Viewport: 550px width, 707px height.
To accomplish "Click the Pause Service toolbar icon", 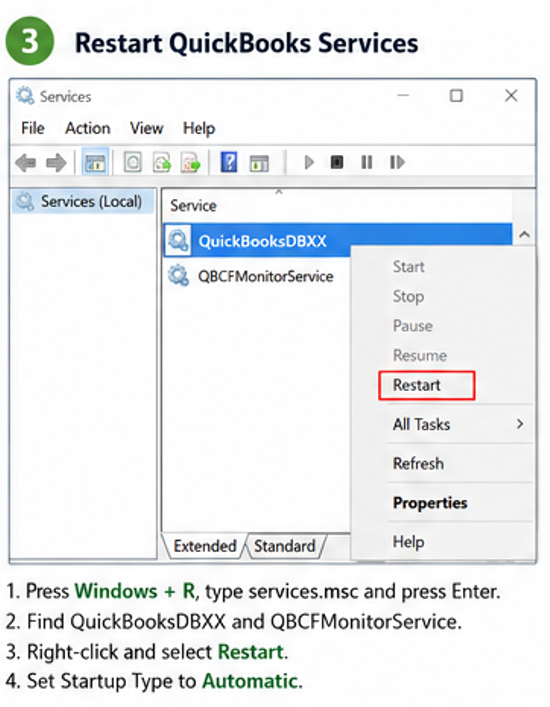I will tap(367, 162).
